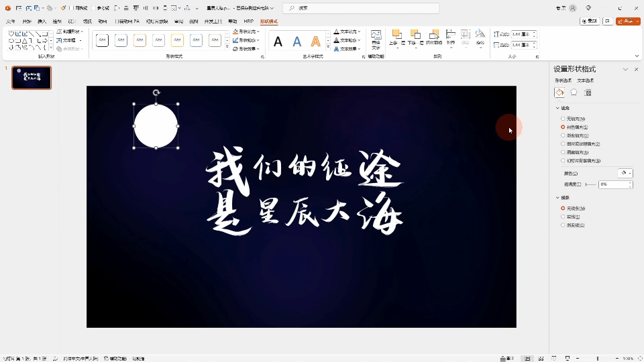Screen dimensions: 644x362
Task: Click the search (搜索) box in title bar
Action: click(x=362, y=8)
